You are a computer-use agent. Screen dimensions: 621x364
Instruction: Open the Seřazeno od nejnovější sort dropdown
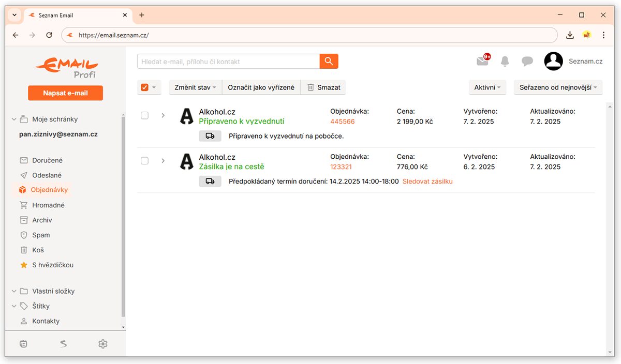(x=558, y=87)
